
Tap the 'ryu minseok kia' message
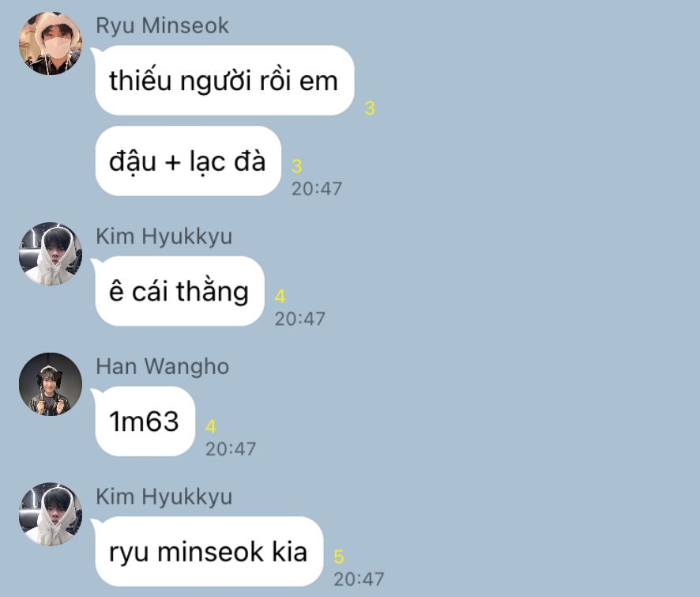[209, 551]
